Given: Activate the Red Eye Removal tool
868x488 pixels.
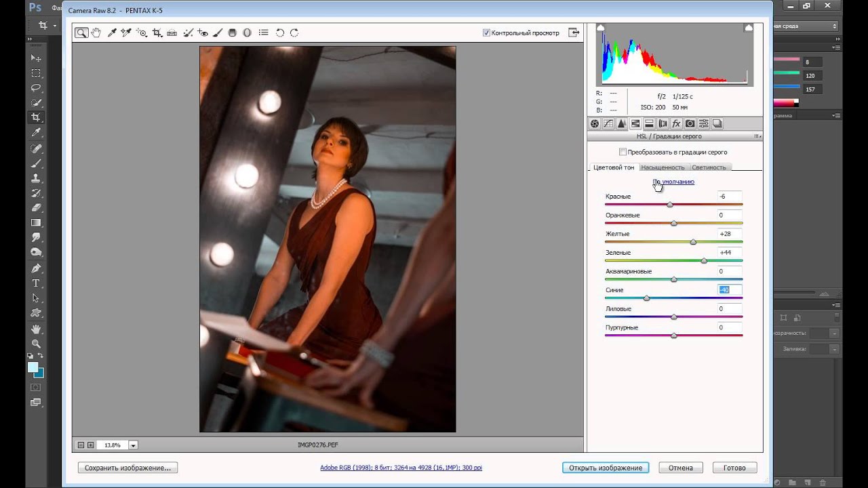Looking at the screenshot, I should 203,33.
